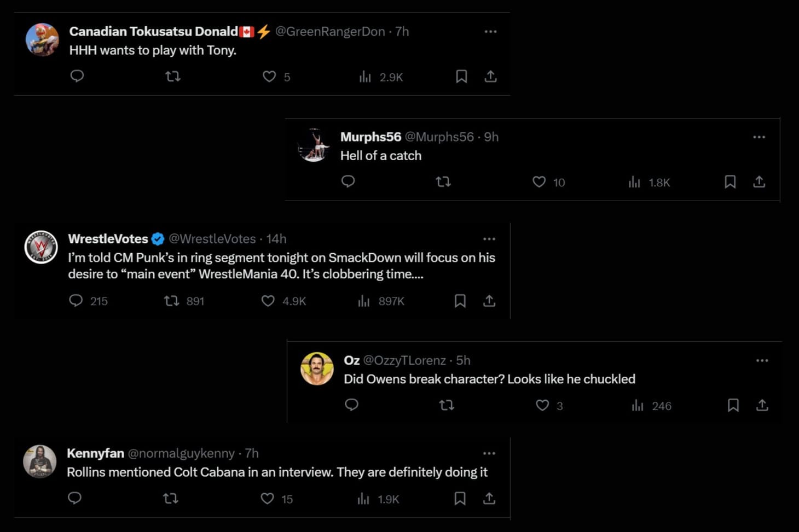Open more options on the Murphs56 tweet
The width and height of the screenshot is (799, 532).
759,137
